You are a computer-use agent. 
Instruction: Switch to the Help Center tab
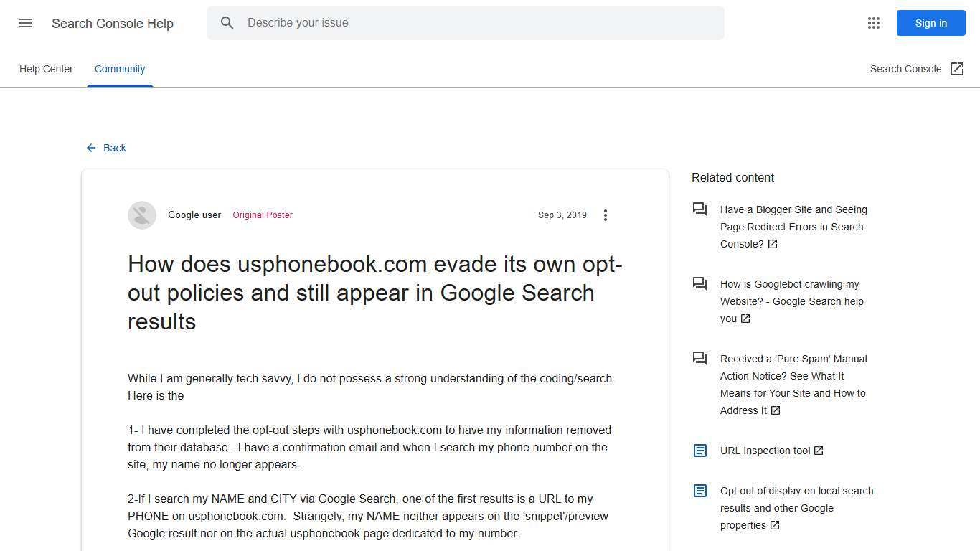point(46,69)
